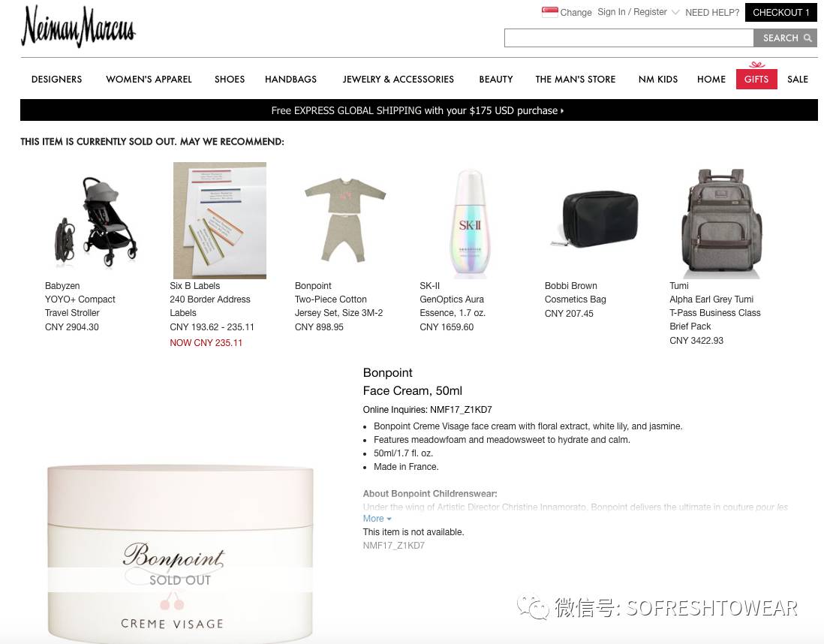The height and width of the screenshot is (644, 824).
Task: Open the Tumi Alpha backpack thumbnail
Action: [720, 223]
